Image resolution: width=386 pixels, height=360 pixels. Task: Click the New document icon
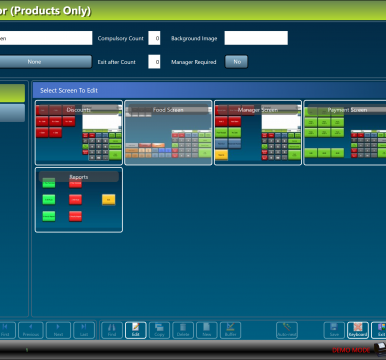click(x=207, y=330)
